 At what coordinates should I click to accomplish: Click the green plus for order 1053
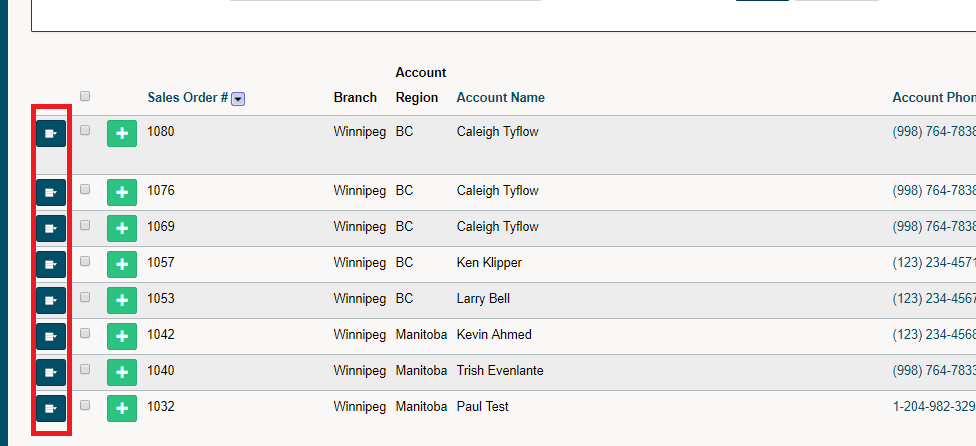pos(122,301)
